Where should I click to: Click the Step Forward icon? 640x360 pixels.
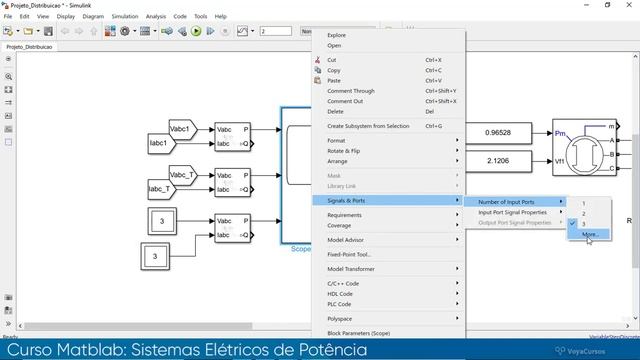point(211,31)
